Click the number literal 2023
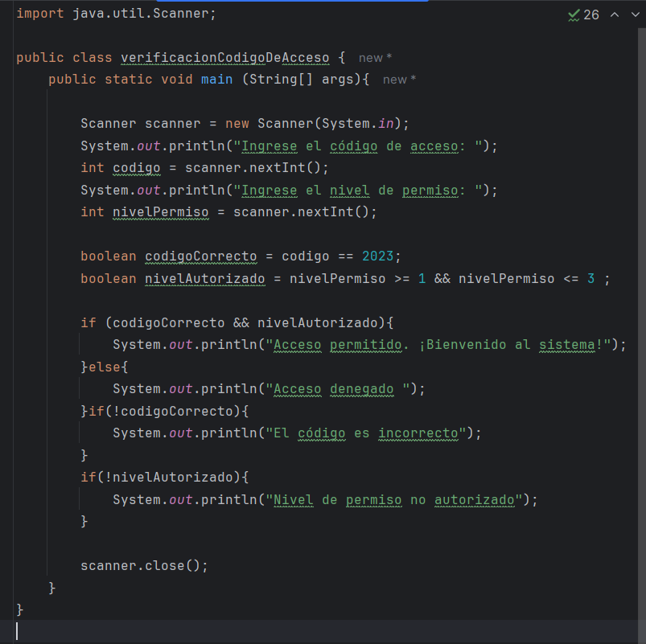 click(378, 256)
